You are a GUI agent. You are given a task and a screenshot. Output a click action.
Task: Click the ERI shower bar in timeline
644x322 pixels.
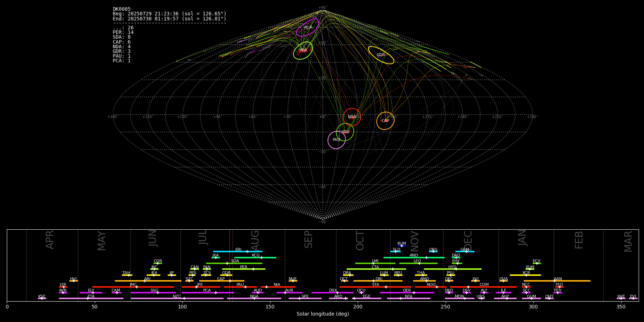[x=238, y=252]
